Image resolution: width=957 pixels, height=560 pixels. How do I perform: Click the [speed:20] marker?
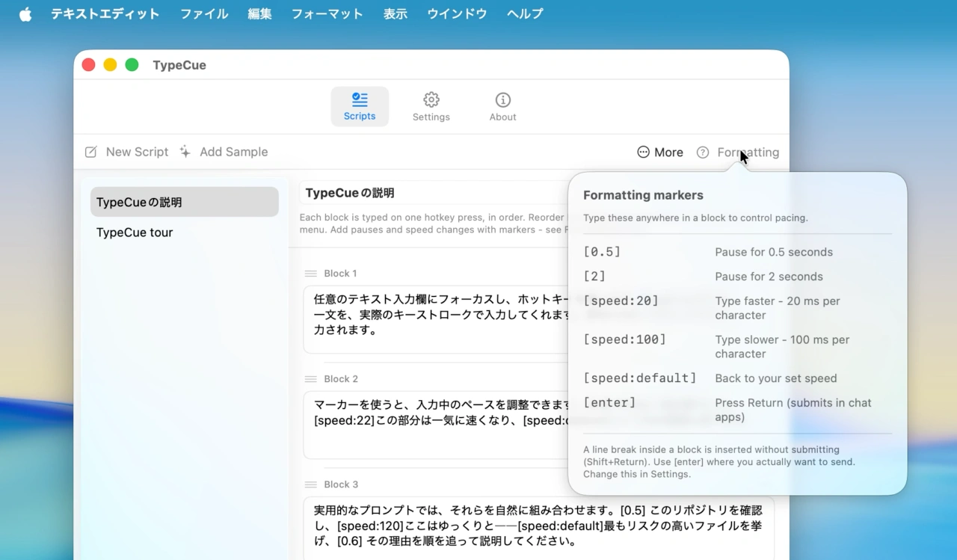621,301
